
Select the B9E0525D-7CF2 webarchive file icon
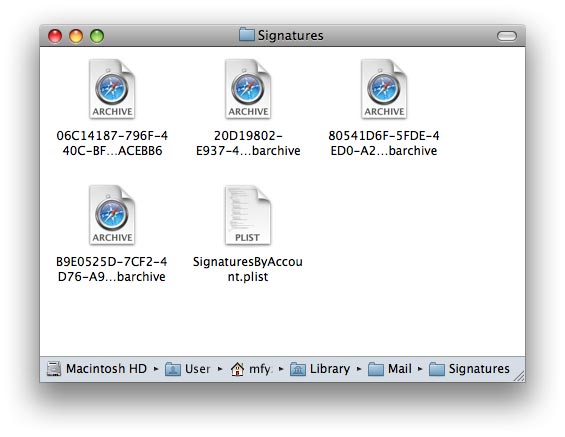(x=112, y=215)
